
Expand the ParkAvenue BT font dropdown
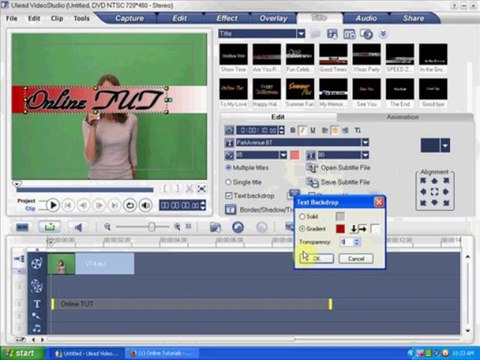(365, 143)
